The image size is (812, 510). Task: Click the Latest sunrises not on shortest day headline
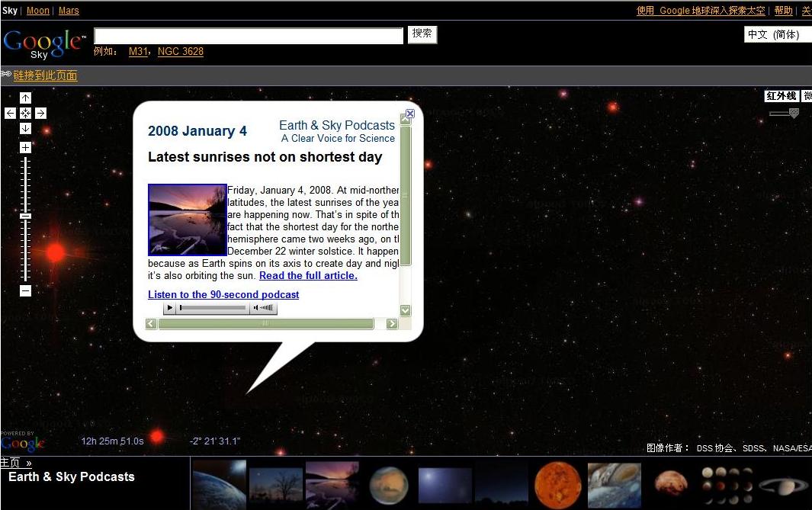pyautogui.click(x=265, y=157)
